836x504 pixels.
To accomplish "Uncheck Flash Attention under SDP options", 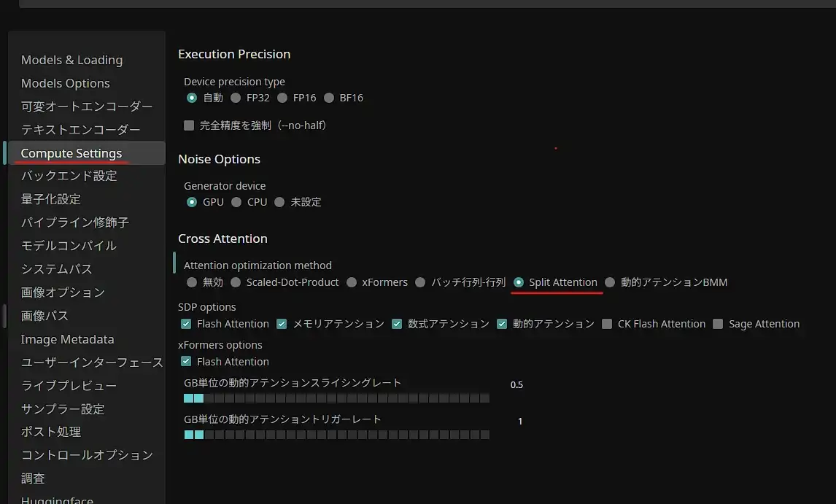I will (186, 324).
